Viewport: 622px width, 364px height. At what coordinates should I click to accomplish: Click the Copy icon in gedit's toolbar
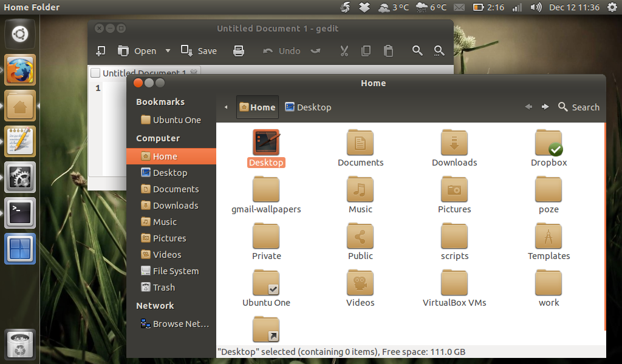tap(366, 51)
